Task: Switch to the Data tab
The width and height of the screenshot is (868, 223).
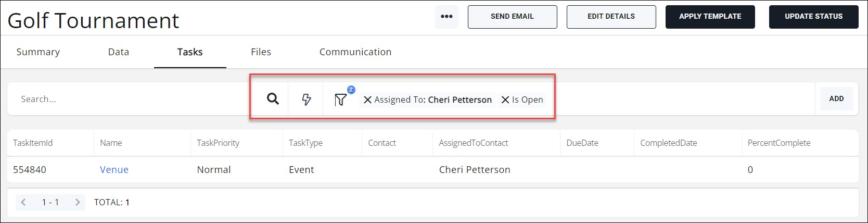Action: tap(119, 52)
